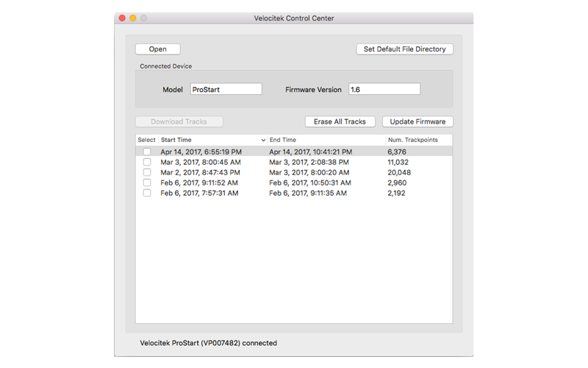Click the VP007482 connected status text

(x=209, y=343)
